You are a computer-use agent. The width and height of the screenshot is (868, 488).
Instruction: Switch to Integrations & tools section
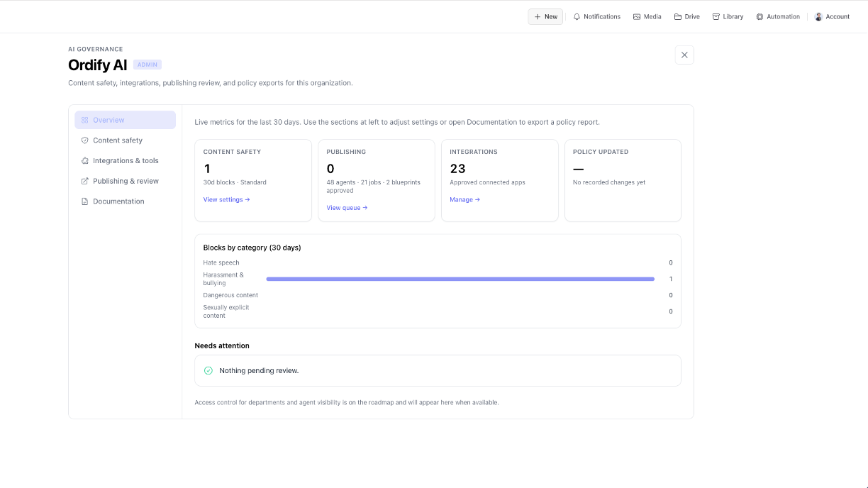click(x=125, y=160)
